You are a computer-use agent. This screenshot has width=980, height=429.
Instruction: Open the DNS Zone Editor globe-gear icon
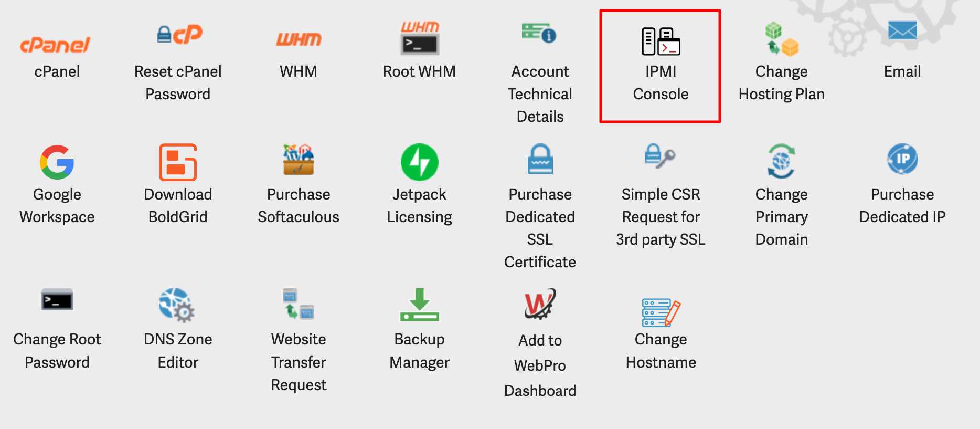tap(177, 305)
